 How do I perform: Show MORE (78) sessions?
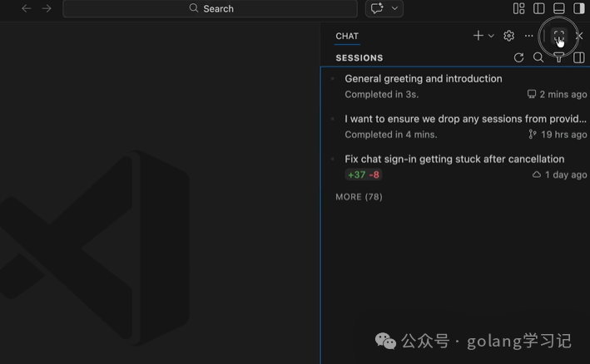[x=359, y=197]
